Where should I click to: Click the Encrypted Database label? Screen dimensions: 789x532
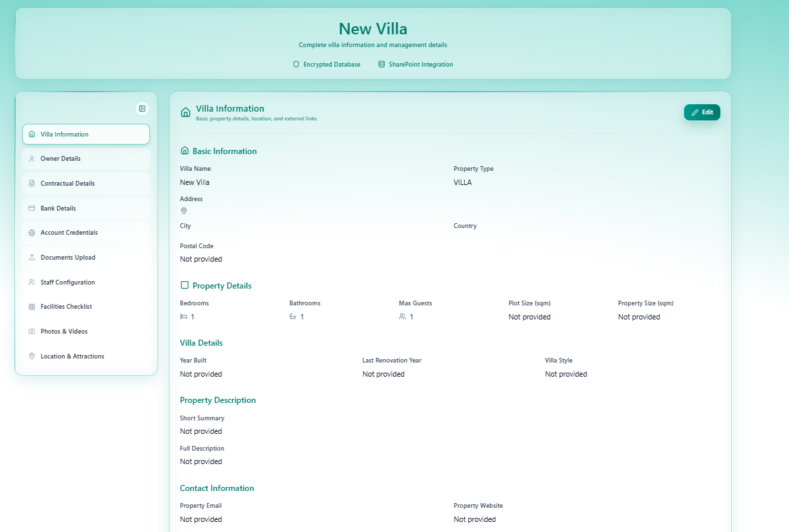click(x=332, y=65)
